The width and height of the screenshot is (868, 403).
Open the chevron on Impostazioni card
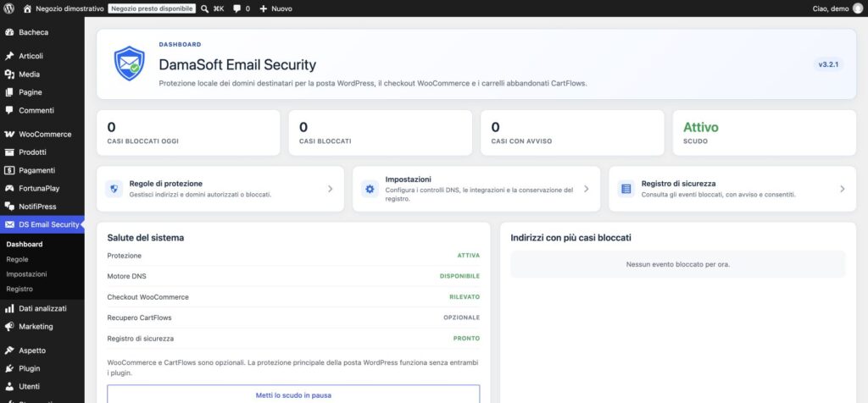pyautogui.click(x=587, y=189)
